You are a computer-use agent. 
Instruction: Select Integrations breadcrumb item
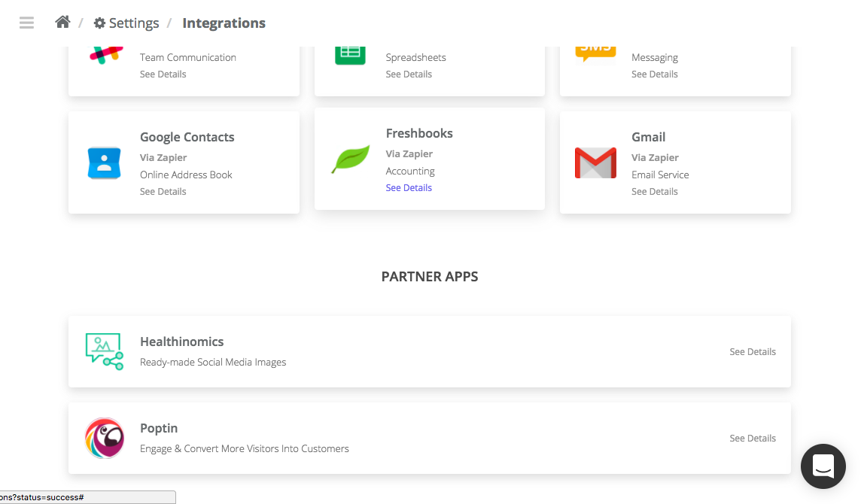tap(224, 23)
